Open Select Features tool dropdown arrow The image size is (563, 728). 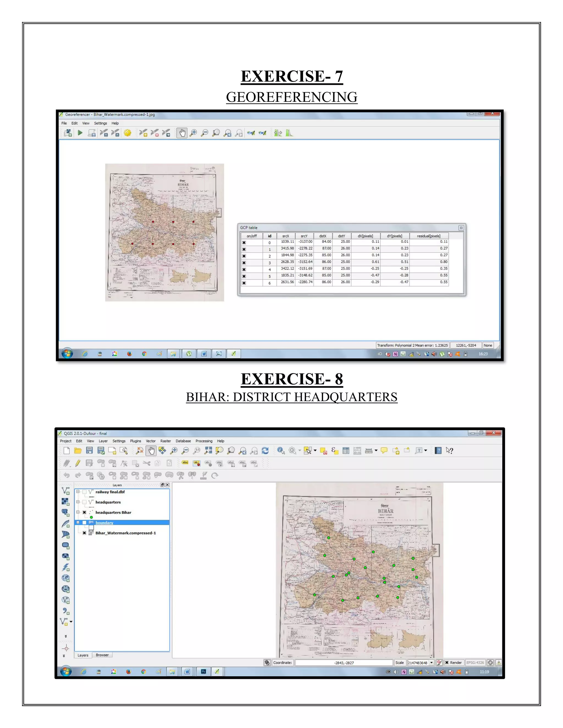pyautogui.click(x=315, y=451)
